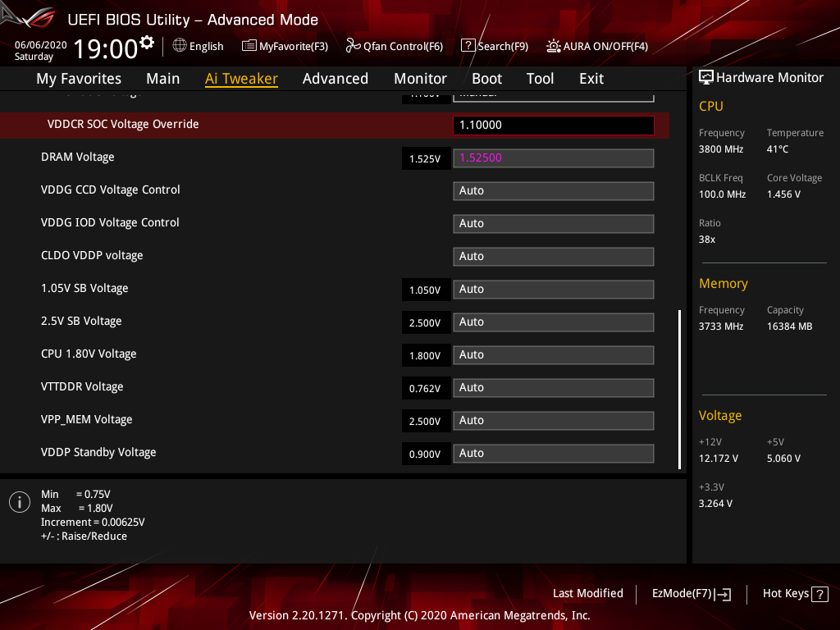Select VDDG IOD Voltage Control label

point(110,222)
